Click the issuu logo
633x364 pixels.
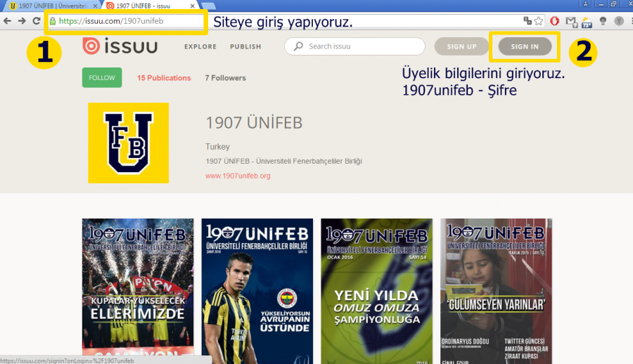coord(120,46)
